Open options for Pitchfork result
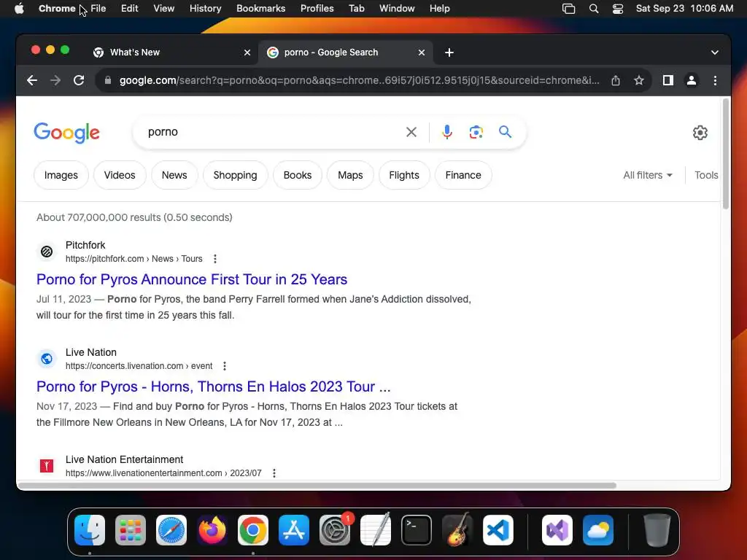747x560 pixels. 215,259
